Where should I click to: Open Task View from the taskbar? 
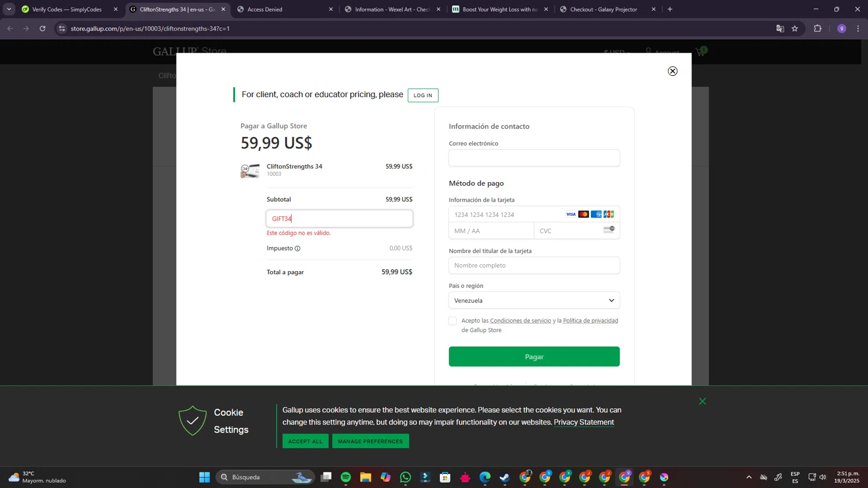pos(326,477)
